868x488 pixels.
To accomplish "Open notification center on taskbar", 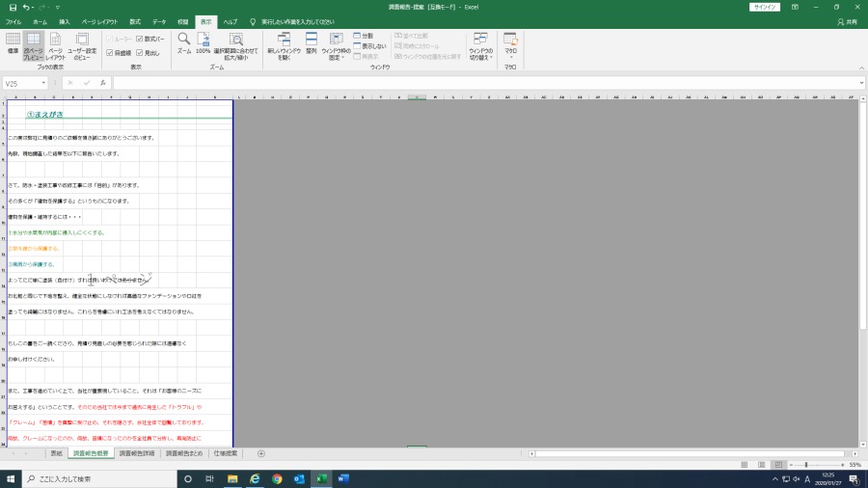I will [854, 479].
